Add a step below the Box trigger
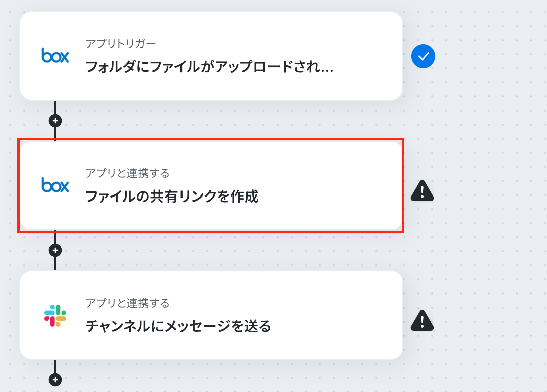This screenshot has width=547, height=392. pyautogui.click(x=55, y=121)
